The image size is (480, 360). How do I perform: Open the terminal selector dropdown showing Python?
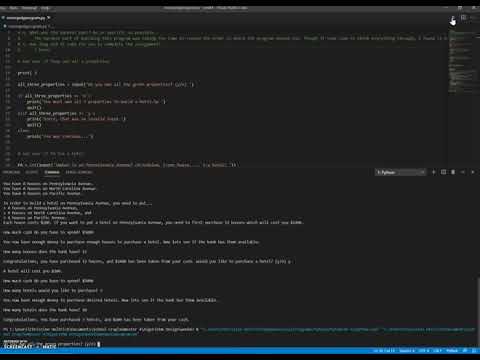[400, 172]
